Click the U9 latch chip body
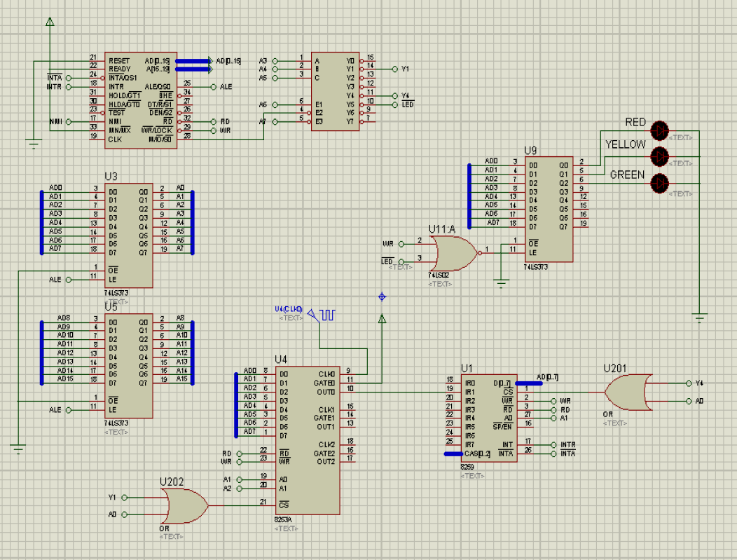 [549, 210]
